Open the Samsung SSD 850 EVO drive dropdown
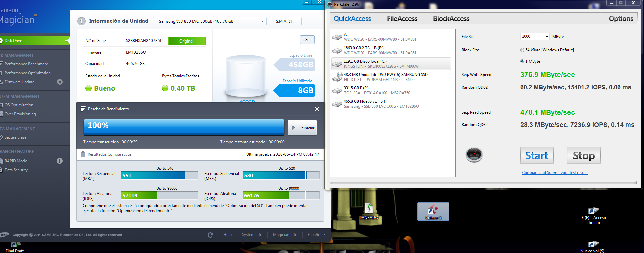 point(210,21)
